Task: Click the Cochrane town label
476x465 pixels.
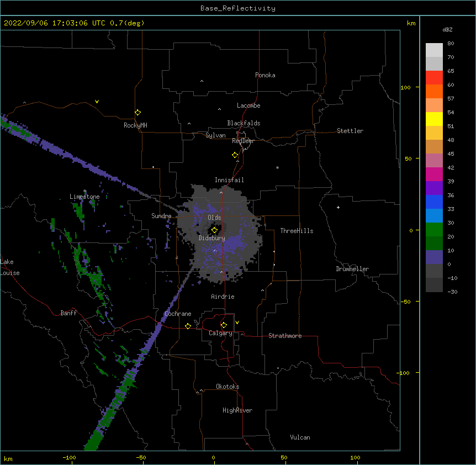Action: 178,314
